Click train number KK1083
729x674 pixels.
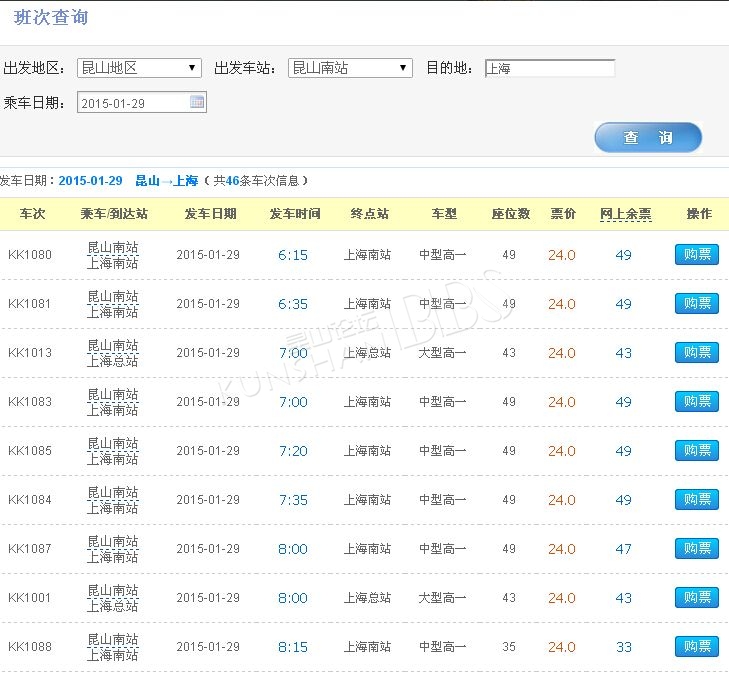pos(30,402)
